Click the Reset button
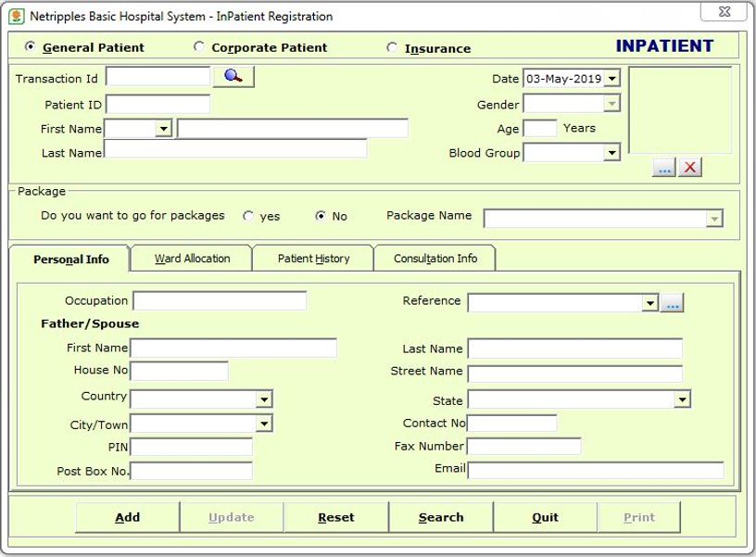The height and width of the screenshot is (557, 756). pos(336,517)
